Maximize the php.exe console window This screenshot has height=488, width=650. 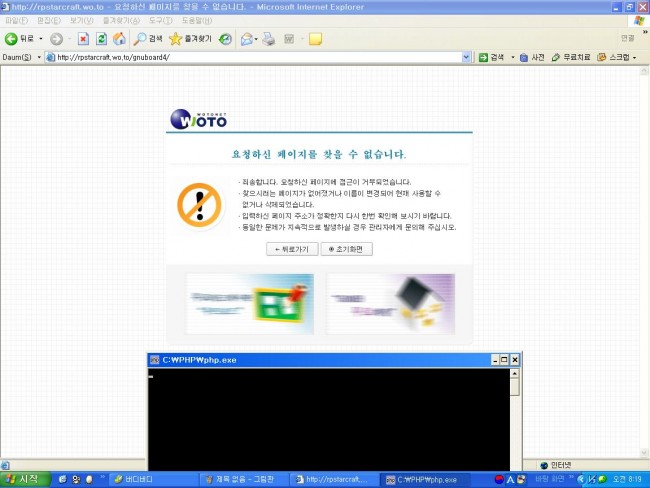(x=504, y=360)
